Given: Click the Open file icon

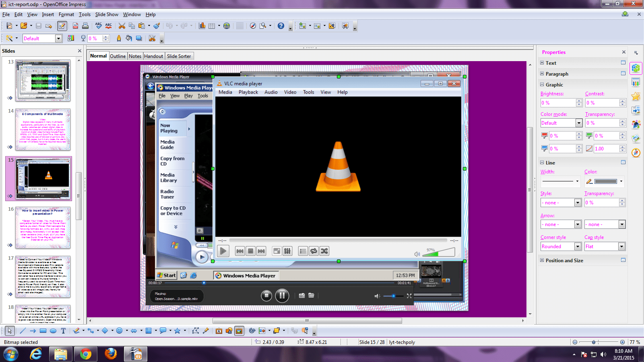Looking at the screenshot, I should [x=24, y=26].
